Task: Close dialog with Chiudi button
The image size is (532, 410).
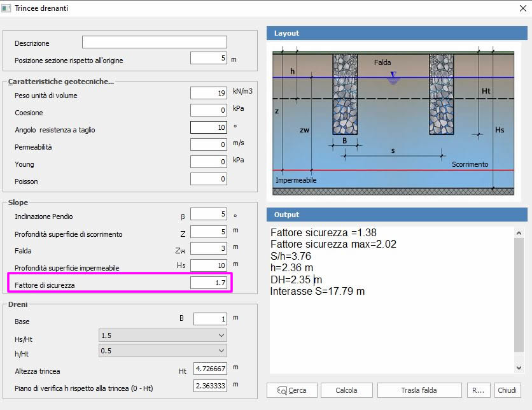Action: [x=507, y=390]
